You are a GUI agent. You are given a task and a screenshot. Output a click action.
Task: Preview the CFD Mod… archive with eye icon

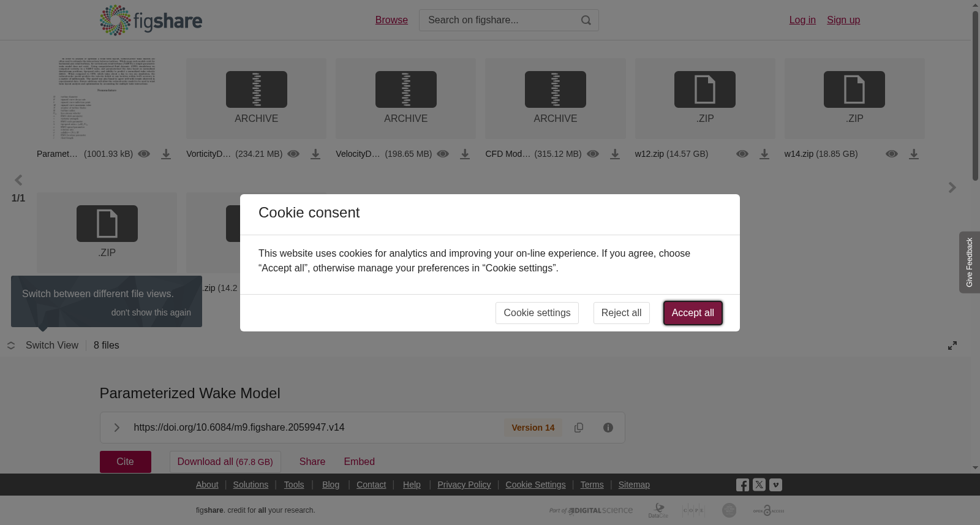click(x=593, y=154)
